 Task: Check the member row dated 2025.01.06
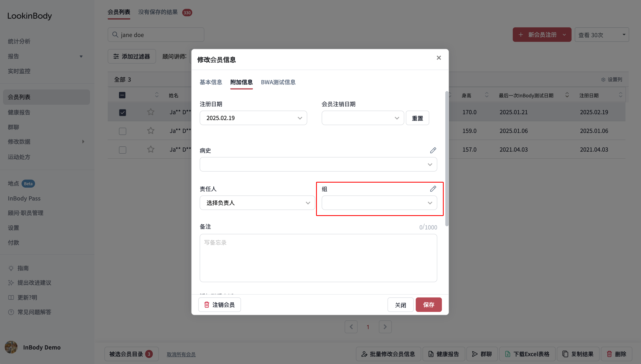click(x=122, y=131)
